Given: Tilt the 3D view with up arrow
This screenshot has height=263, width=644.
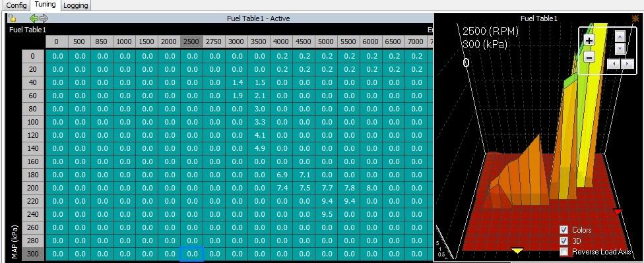Looking at the screenshot, I should [620, 36].
